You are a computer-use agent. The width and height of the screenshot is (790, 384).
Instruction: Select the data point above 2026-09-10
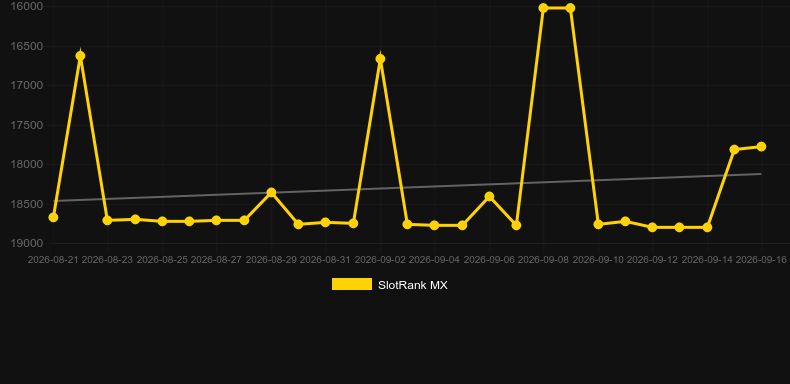pyautogui.click(x=598, y=224)
